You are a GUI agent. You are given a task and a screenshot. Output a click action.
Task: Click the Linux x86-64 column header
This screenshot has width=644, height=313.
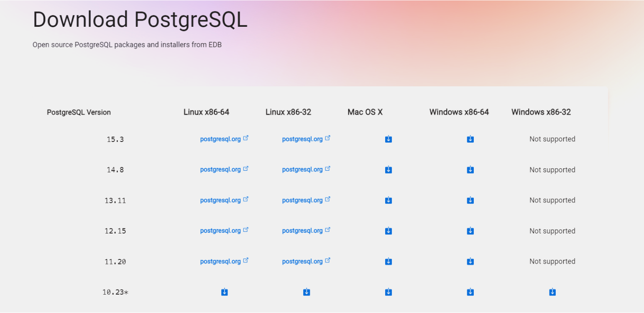coord(206,112)
